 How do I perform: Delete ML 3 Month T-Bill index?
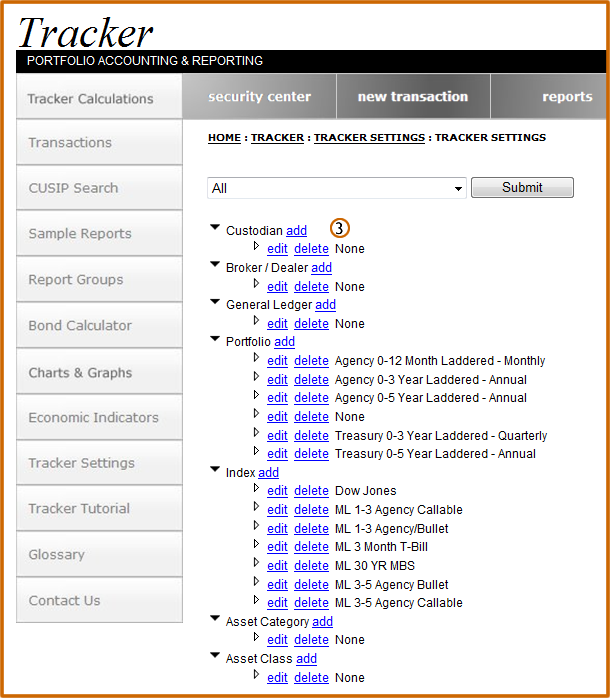click(x=311, y=547)
